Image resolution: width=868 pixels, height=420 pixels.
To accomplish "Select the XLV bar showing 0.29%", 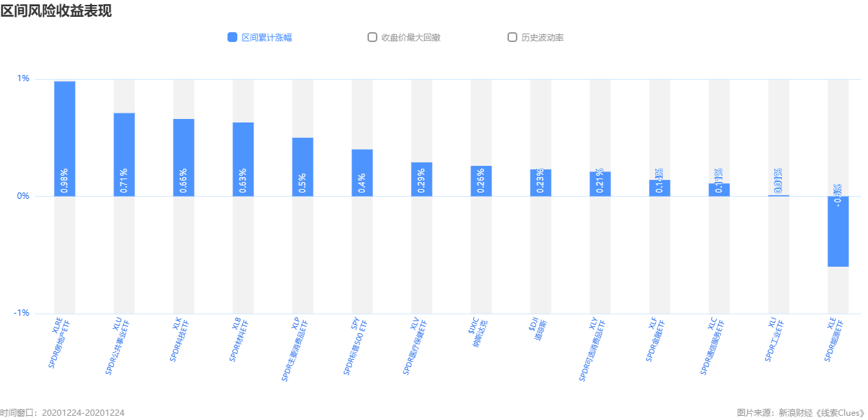I will tap(421, 179).
